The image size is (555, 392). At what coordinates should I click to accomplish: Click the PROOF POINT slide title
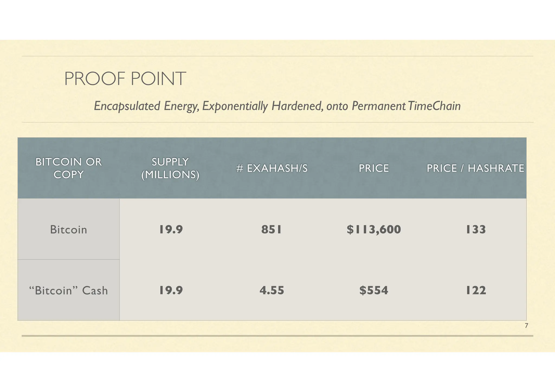[125, 79]
